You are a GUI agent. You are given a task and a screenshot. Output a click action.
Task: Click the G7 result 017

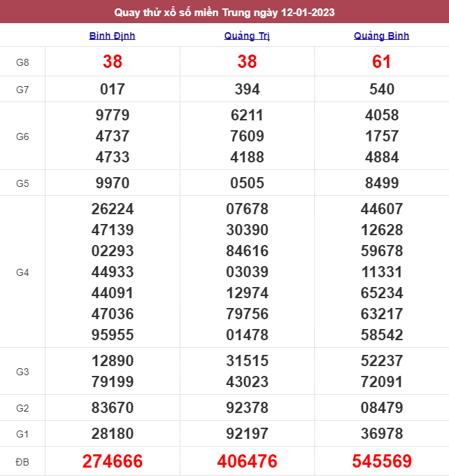click(112, 89)
